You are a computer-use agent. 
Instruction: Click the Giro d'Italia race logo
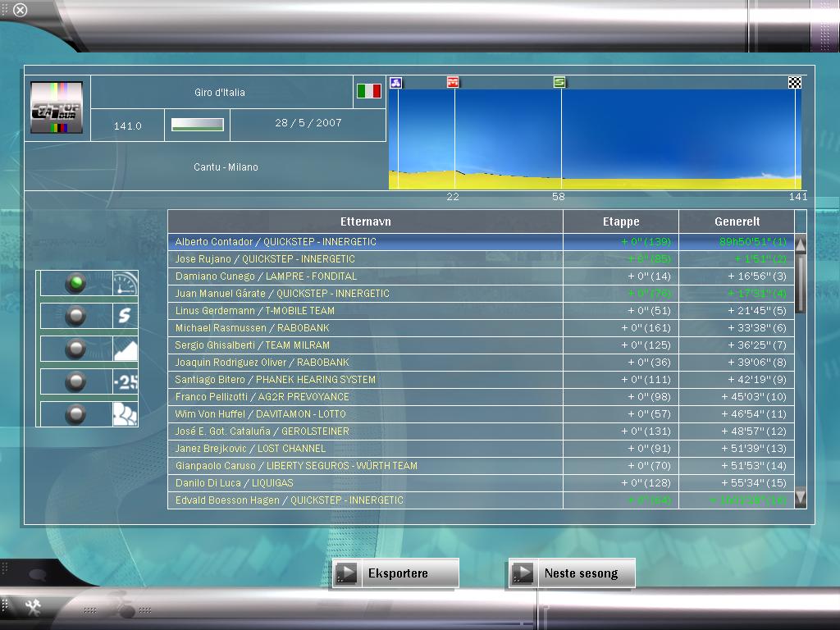pos(57,107)
